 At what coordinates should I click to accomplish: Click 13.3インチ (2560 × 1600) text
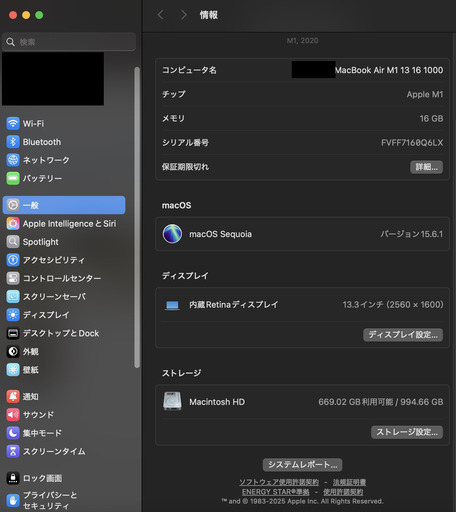(393, 305)
